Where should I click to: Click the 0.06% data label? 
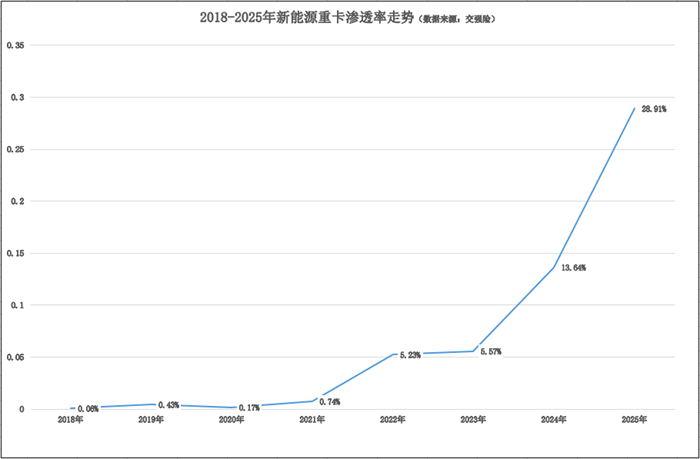87,408
